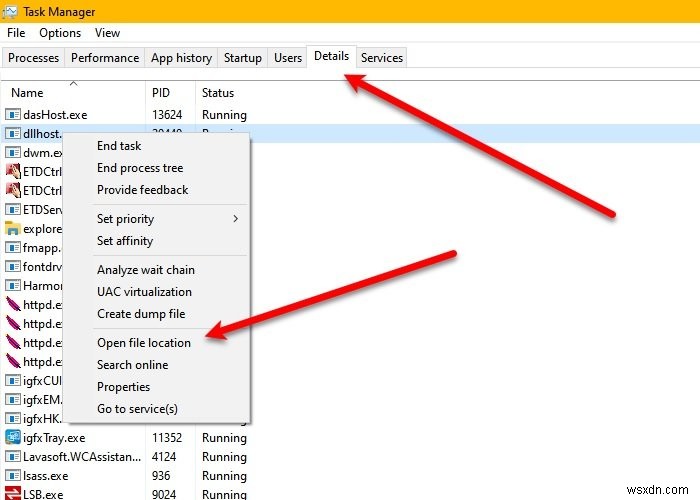The height and width of the screenshot is (500, 700).
Task: Click the igfxHK process icon
Action: pyautogui.click(x=13, y=418)
